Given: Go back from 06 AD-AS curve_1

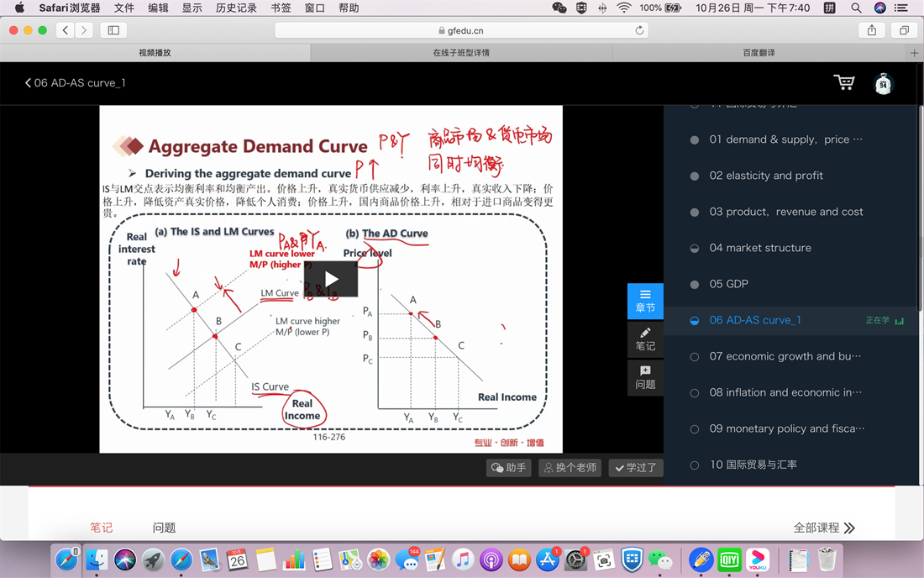Looking at the screenshot, I should pos(29,83).
